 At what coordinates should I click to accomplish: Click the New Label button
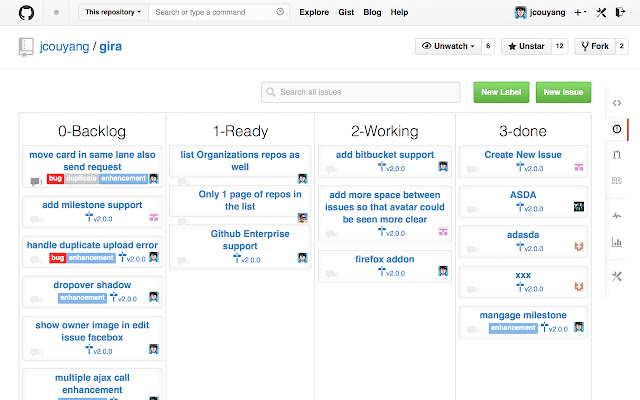(x=503, y=92)
